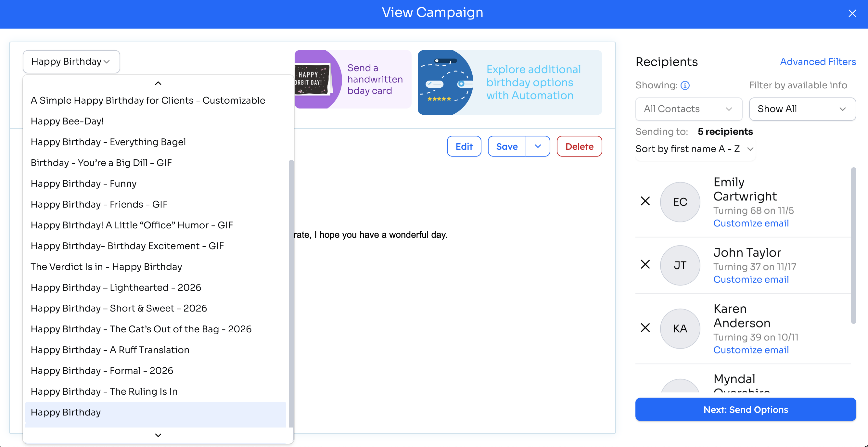Choose Happy Birthday - The Ruling Is In
Image resolution: width=868 pixels, height=447 pixels.
click(156, 392)
